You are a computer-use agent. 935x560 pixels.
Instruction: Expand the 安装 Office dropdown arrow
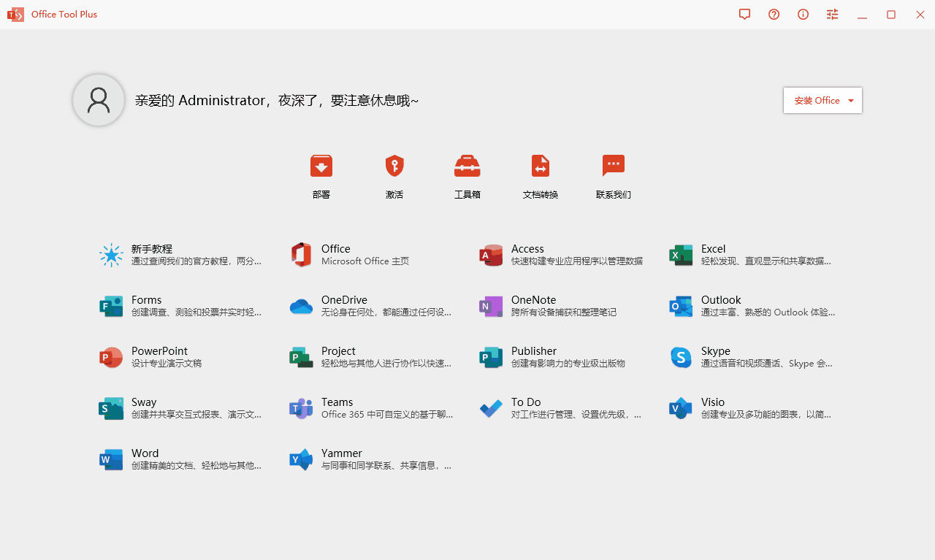coord(850,100)
